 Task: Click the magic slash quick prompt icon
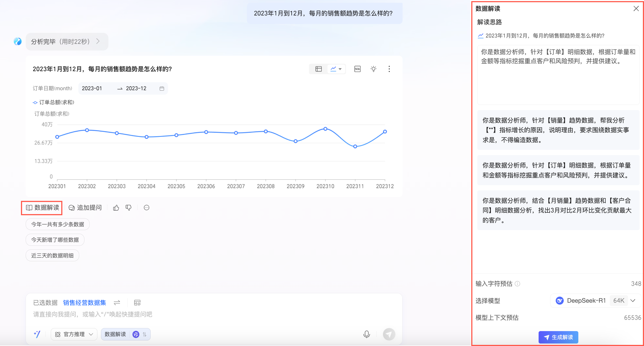click(37, 334)
